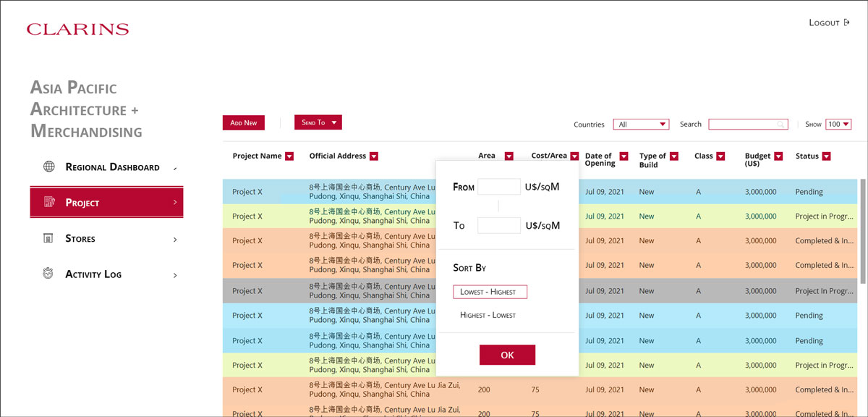Expand the Activity Log chevron arrow

point(175,275)
